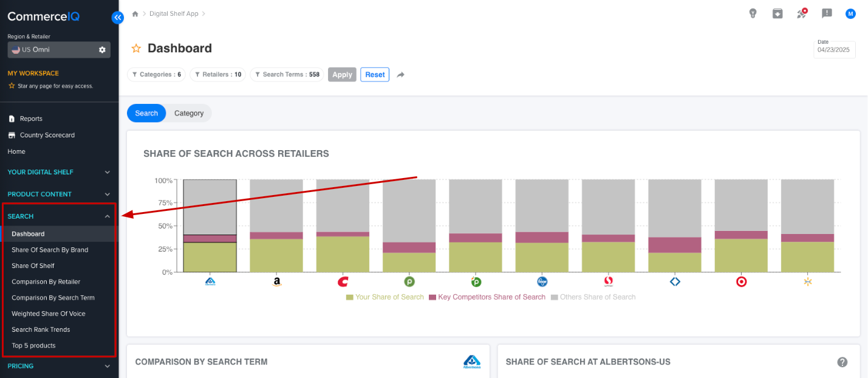Click the Reset button
Viewport: 868px width, 378px height.
point(375,74)
